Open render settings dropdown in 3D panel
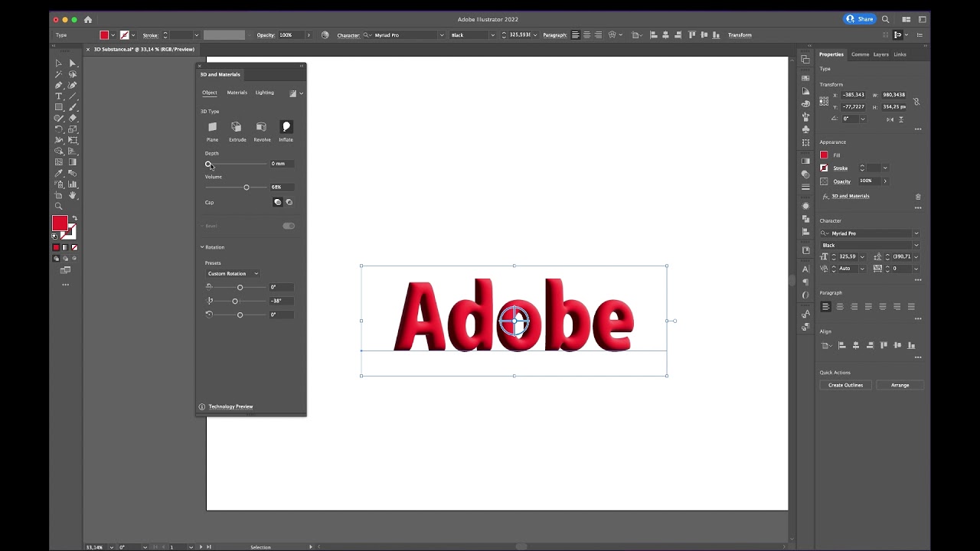Image resolution: width=980 pixels, height=551 pixels. pyautogui.click(x=301, y=93)
